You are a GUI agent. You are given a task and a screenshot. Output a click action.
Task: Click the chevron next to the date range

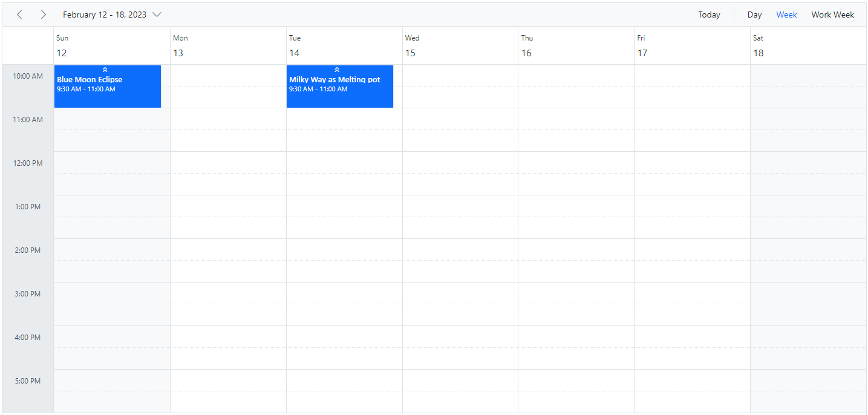pos(157,15)
